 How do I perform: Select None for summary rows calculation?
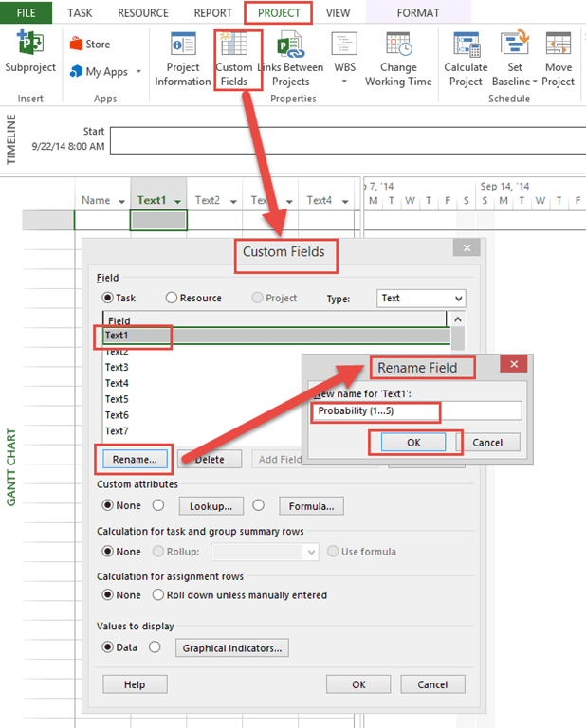tap(108, 551)
